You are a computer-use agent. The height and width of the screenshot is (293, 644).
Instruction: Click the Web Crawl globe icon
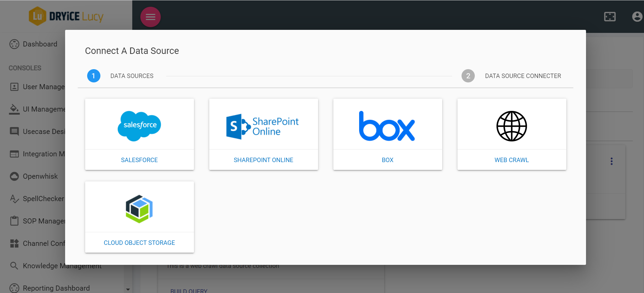(511, 126)
